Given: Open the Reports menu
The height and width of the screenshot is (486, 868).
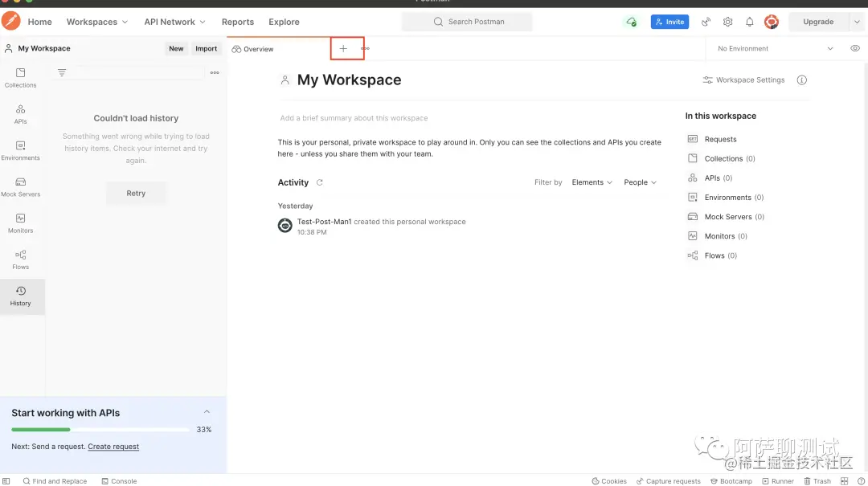Looking at the screenshot, I should tap(237, 22).
